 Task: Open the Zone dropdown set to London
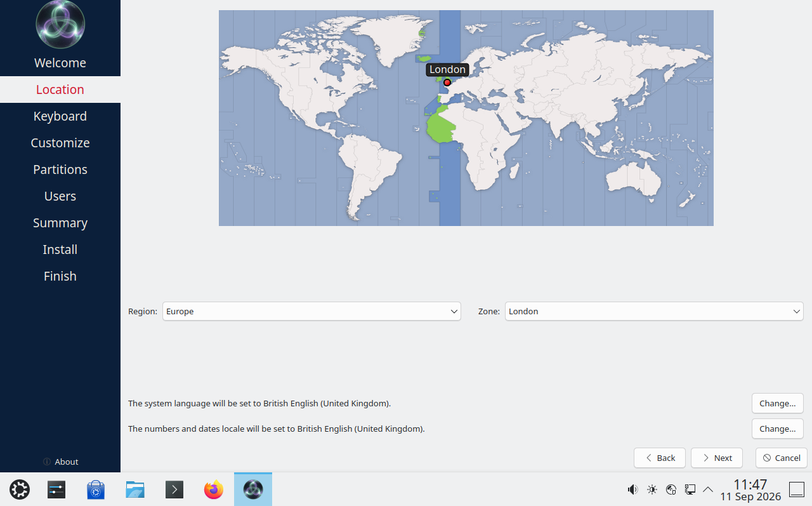(654, 311)
